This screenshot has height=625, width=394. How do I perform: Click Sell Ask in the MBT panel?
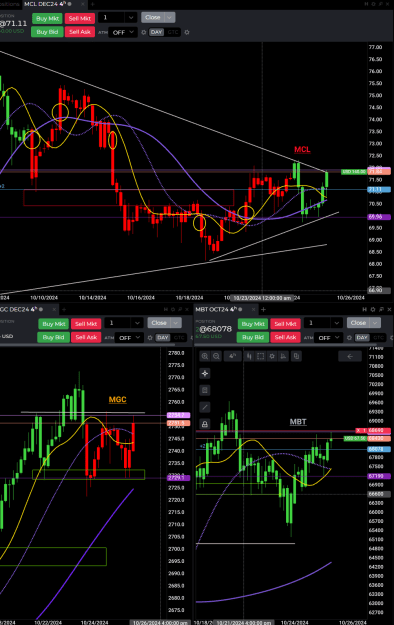click(286, 337)
